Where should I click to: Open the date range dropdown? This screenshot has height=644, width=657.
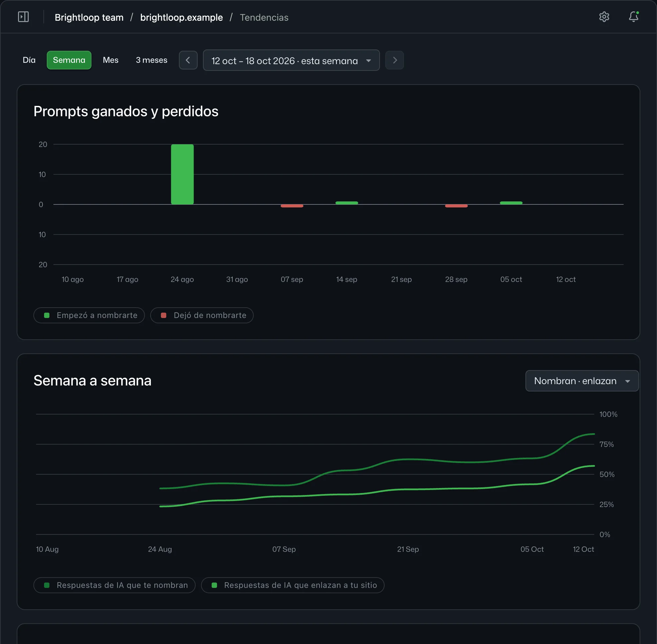pyautogui.click(x=291, y=60)
